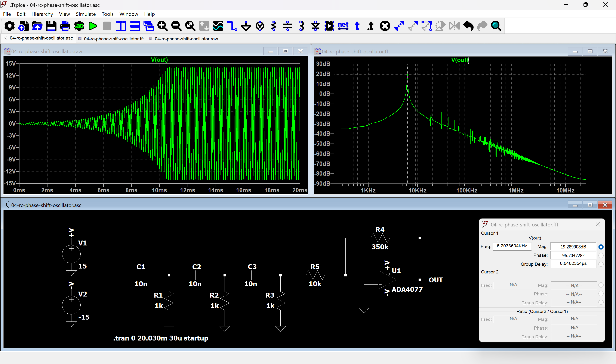Viewport: 616px width, 364px height.
Task: Select the capacitor component tool
Action: 287,26
